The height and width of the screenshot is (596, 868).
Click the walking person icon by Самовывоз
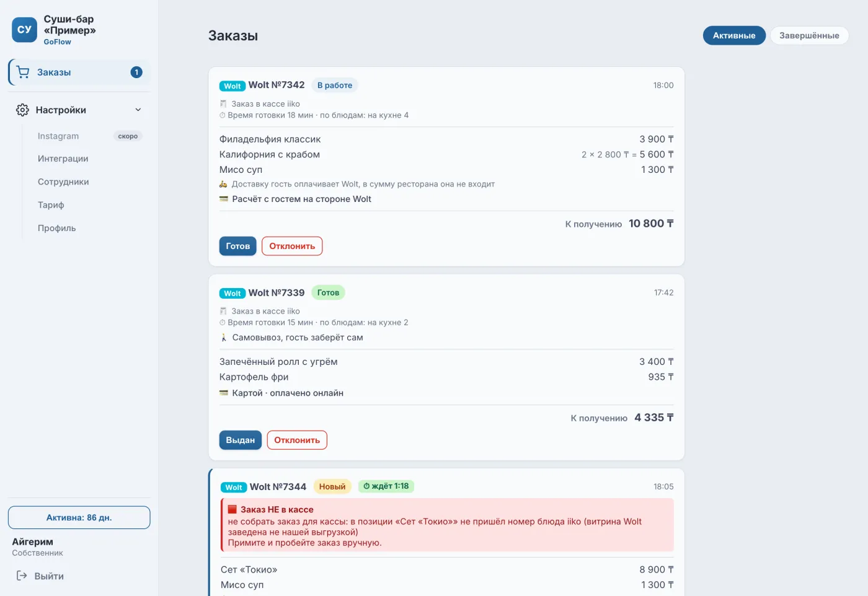tap(224, 338)
